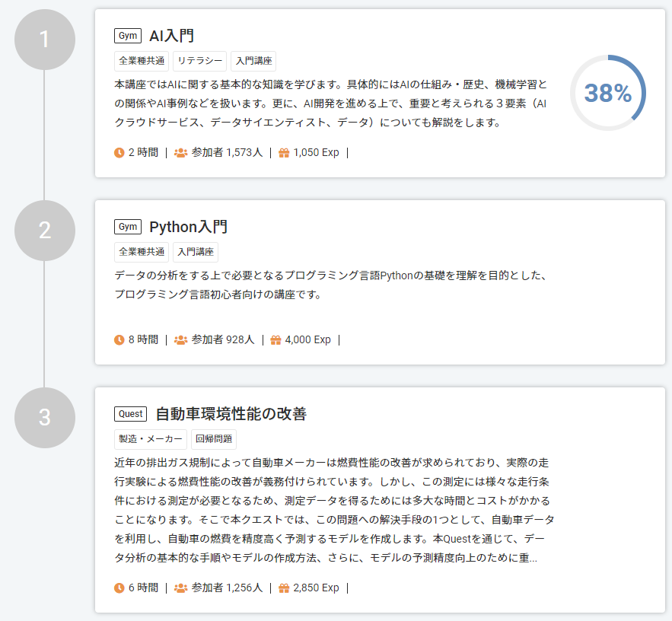Click the clock icon beside 8 時間
This screenshot has width=672, height=621.
coord(119,340)
